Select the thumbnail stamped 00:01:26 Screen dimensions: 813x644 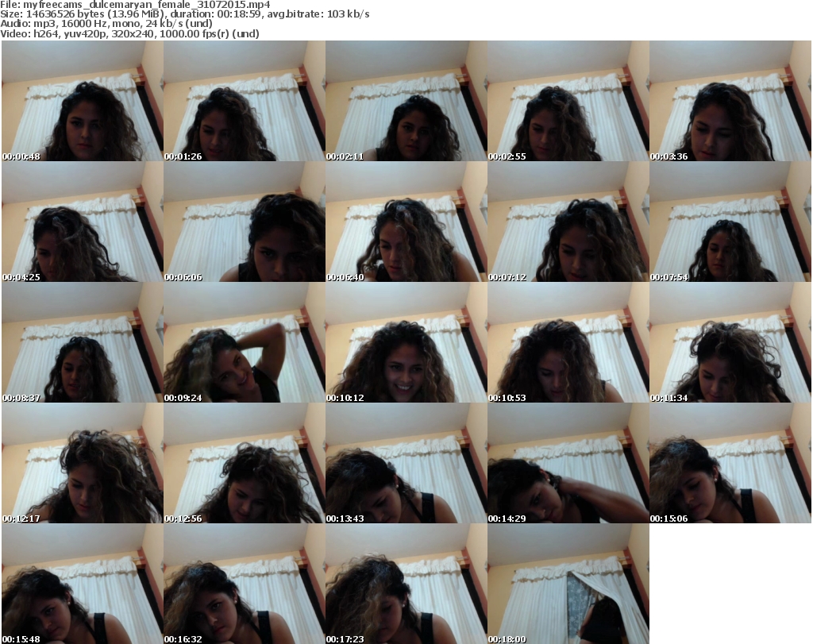click(245, 101)
